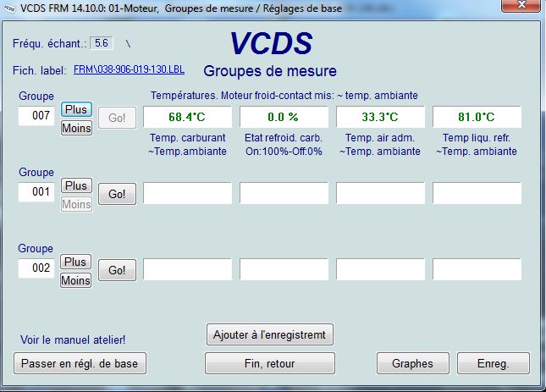Screen dimensions: 546x392
Task: Start reading group 001 with Go!
Action: click(117, 194)
